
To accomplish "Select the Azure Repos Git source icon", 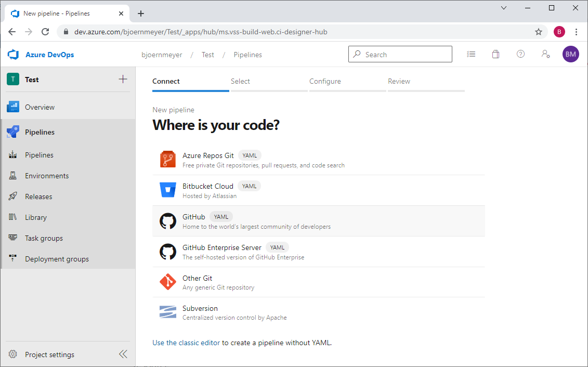I will 168,159.
